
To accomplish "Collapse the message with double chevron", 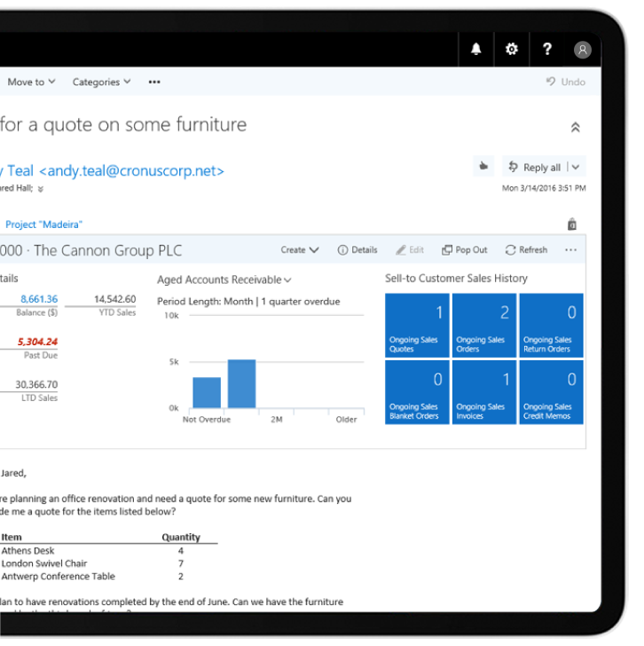I will (575, 127).
